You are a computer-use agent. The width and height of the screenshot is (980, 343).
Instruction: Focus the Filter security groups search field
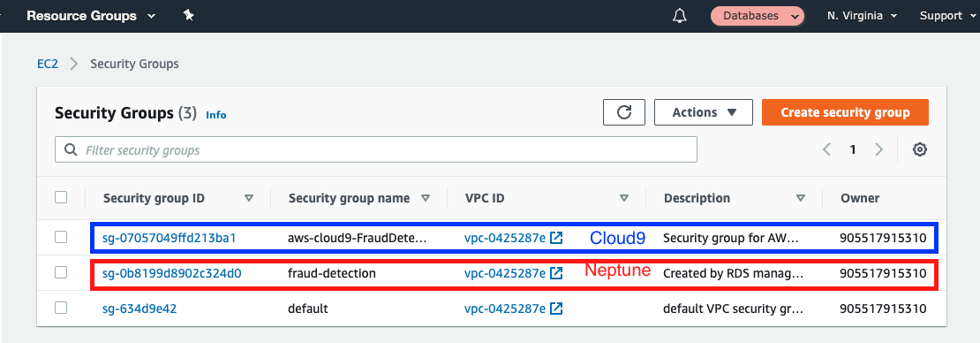click(375, 149)
